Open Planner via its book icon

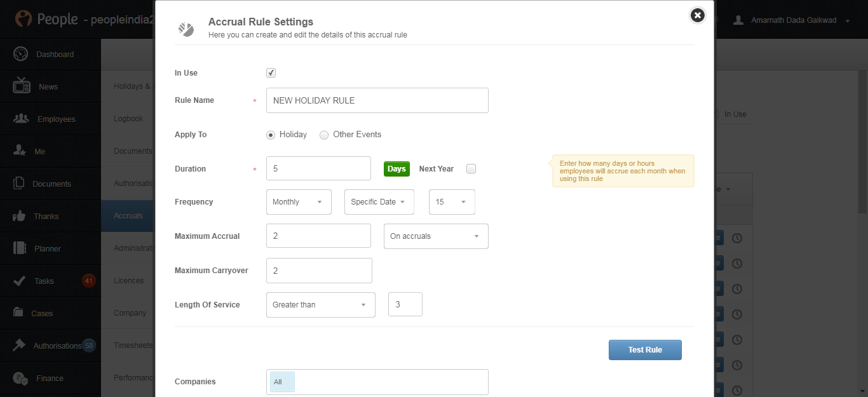pyautogui.click(x=20, y=248)
